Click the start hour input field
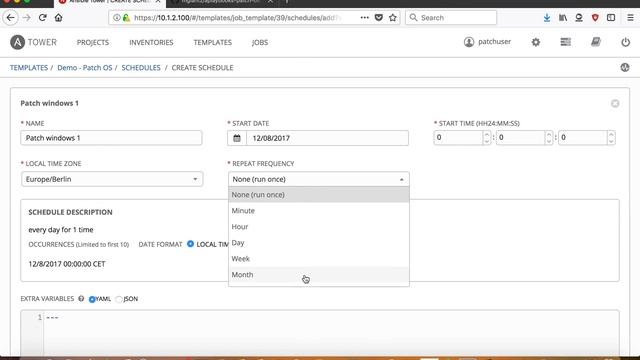Screen dimensions: 640x360 [458, 138]
